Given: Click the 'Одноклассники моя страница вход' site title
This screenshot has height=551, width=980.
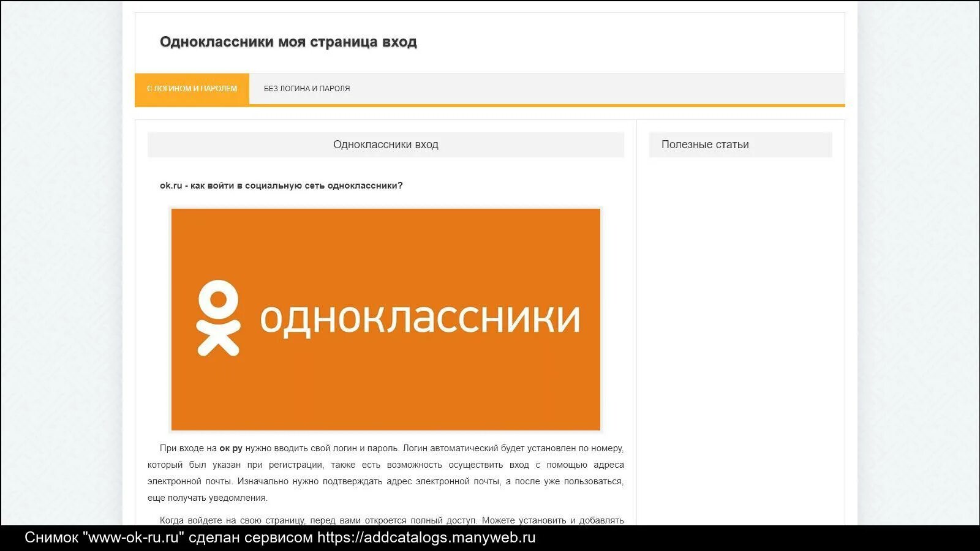Looking at the screenshot, I should click(x=288, y=42).
